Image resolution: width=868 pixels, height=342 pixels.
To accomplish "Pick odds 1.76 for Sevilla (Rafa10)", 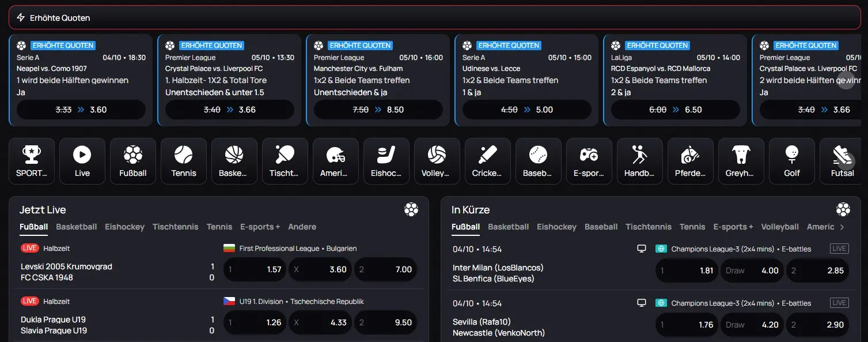I will (x=687, y=325).
